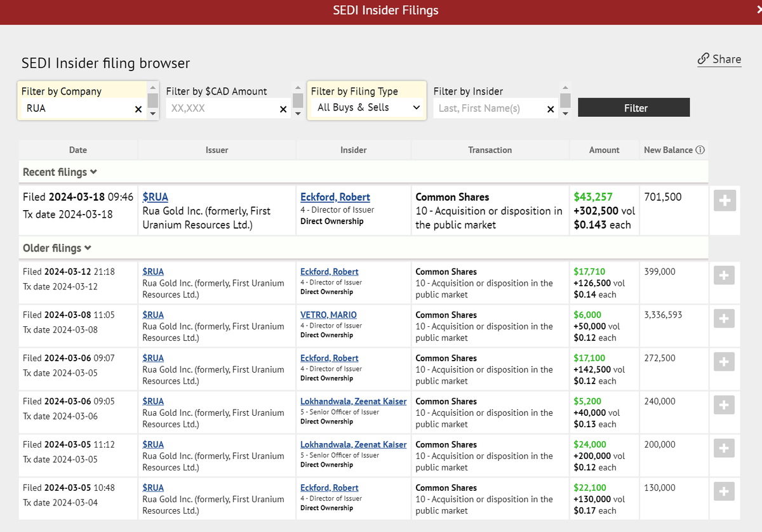
Task: Open Lokhandwala link filed 2024-03-05 11:12
Action: pyautogui.click(x=354, y=444)
